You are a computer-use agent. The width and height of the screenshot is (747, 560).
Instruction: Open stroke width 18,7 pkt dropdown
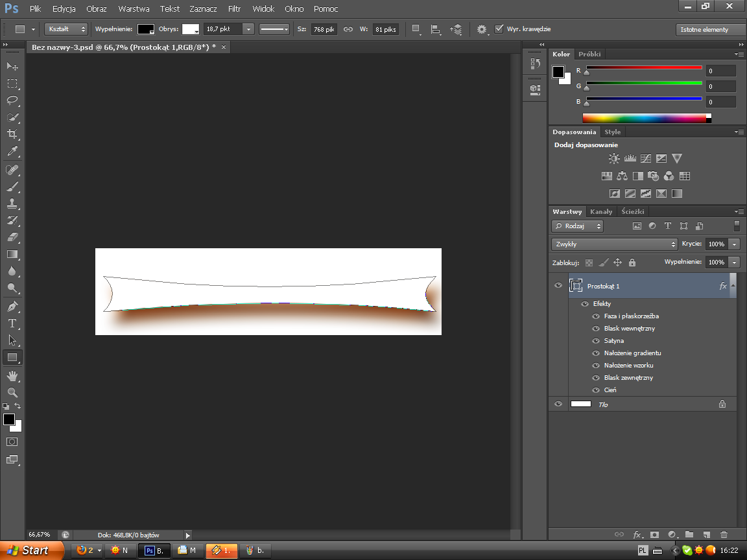[x=248, y=29]
